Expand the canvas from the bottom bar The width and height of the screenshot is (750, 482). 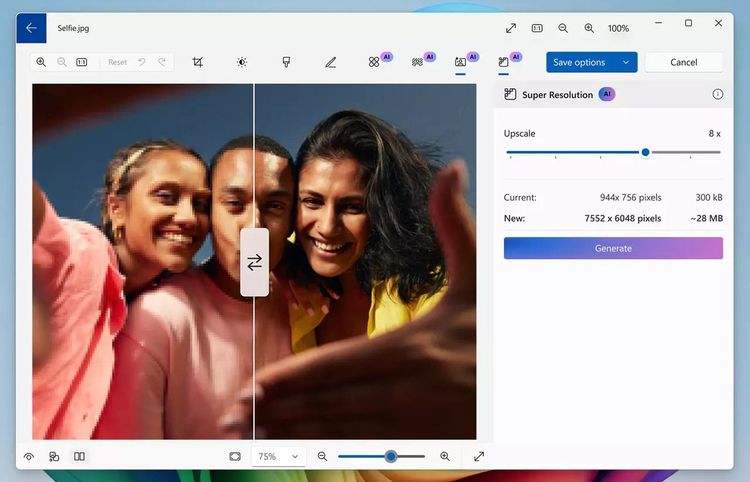479,457
